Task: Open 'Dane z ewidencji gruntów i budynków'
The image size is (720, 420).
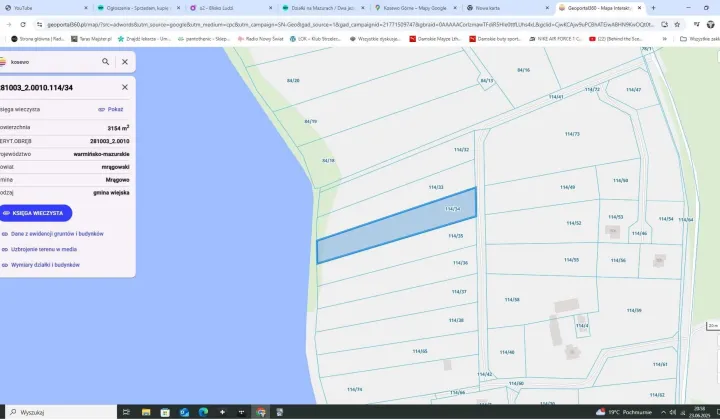Action: pos(58,233)
